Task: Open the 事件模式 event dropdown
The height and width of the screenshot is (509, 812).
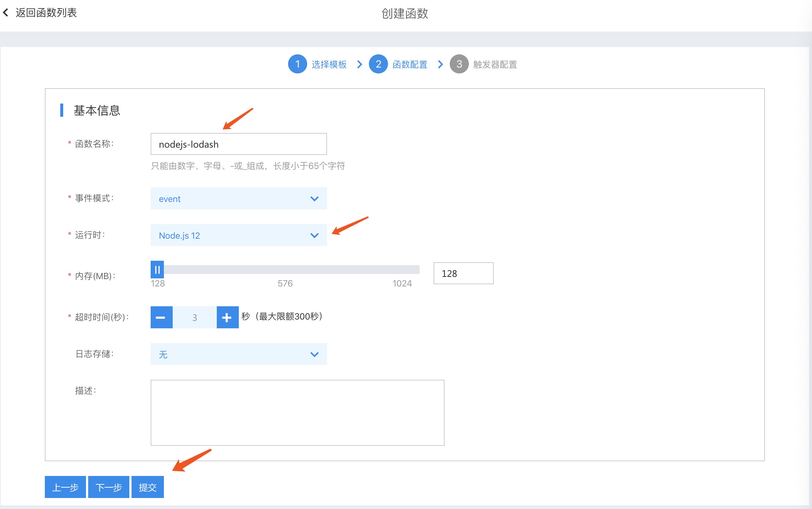Action: coord(238,198)
